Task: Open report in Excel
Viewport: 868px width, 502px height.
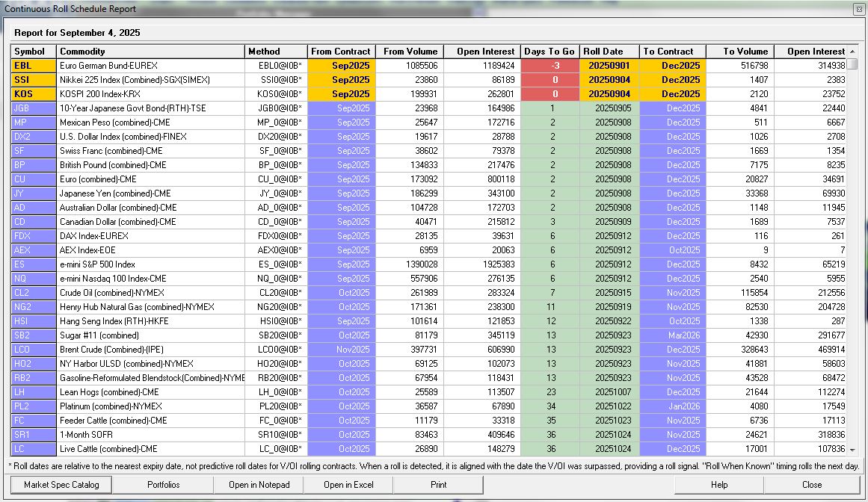Action: click(348, 484)
